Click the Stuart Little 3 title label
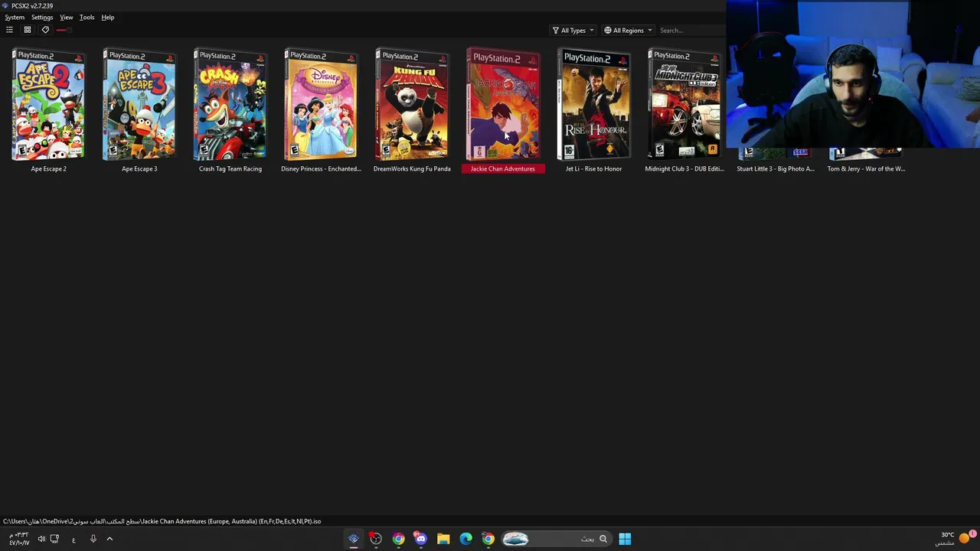This screenshot has height=551, width=980. [776, 168]
